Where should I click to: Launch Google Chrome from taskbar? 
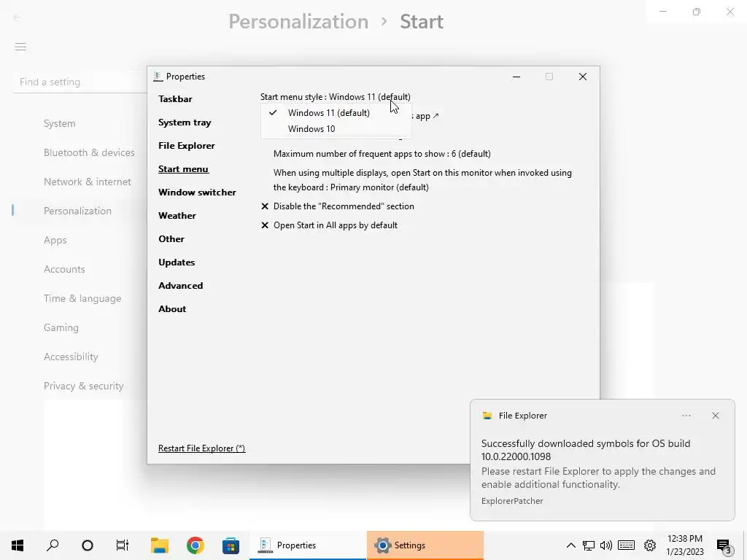196,545
